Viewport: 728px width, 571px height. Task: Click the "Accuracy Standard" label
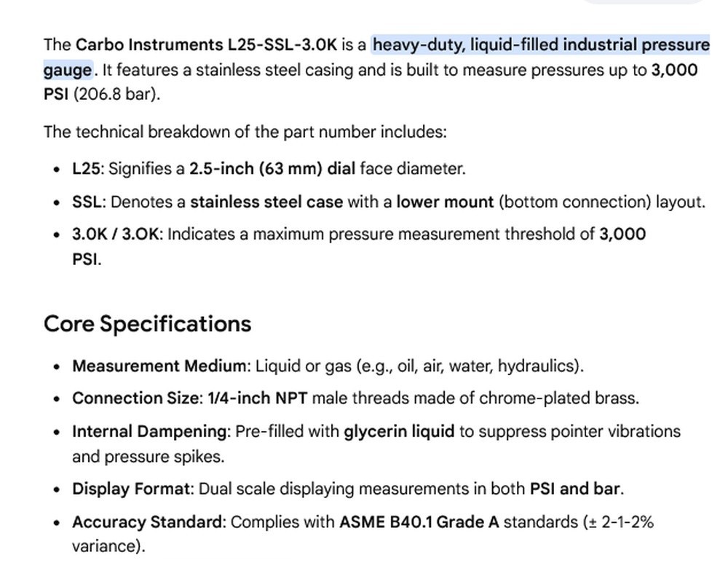click(x=147, y=521)
